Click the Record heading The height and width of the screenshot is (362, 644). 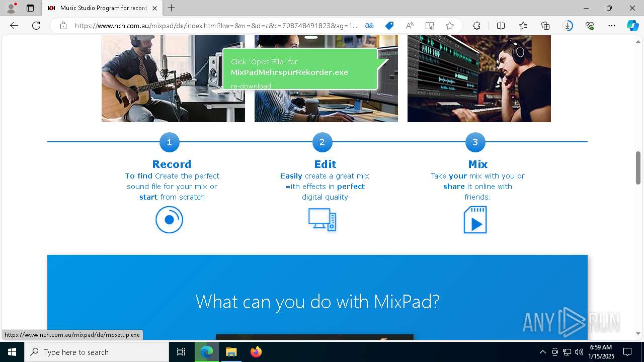coord(172,164)
